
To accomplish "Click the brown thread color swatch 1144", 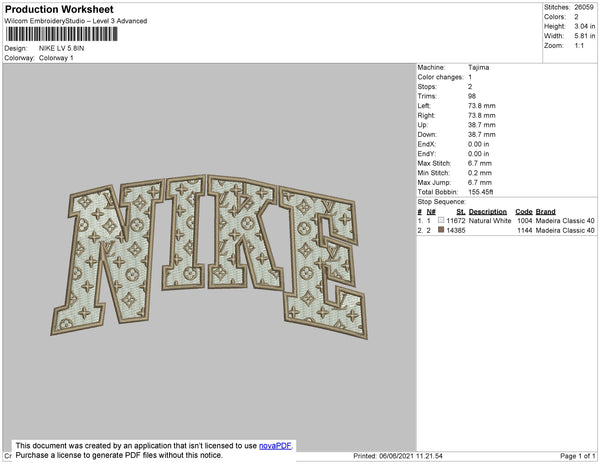I will (441, 230).
